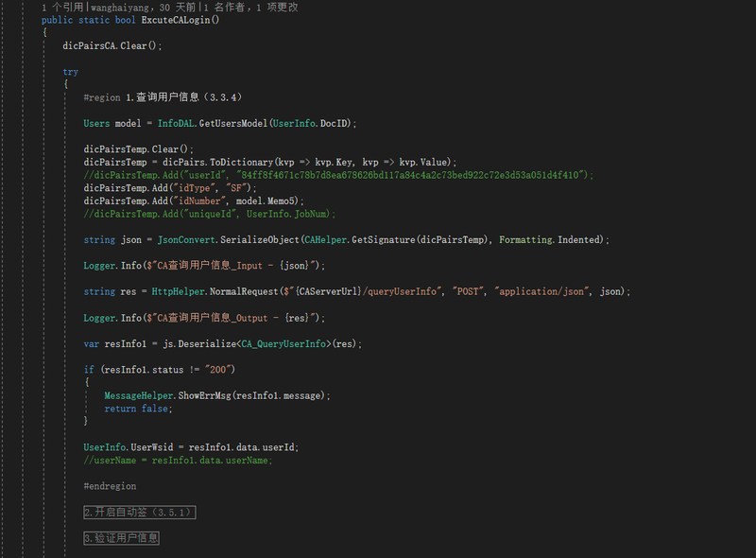Expand the collapsed region "3.验证用户信息"

tap(122, 538)
